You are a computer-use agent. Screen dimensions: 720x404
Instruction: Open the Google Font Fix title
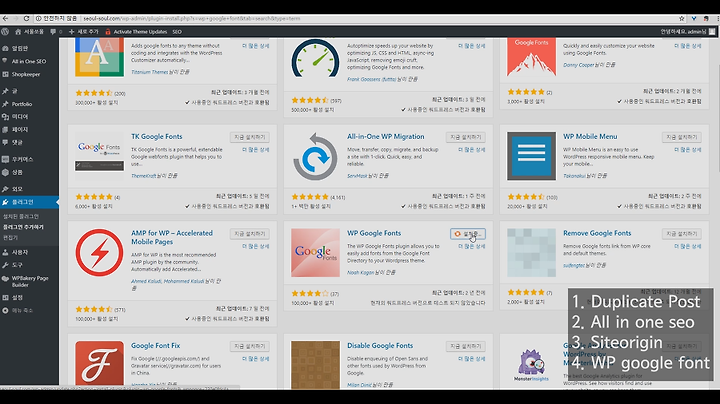(156, 345)
